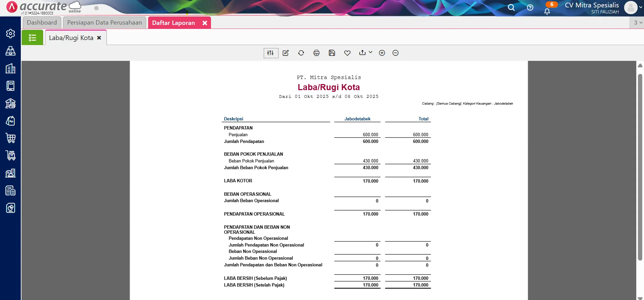Switch to Persiapan Data Perusahaan tab

pyautogui.click(x=104, y=23)
